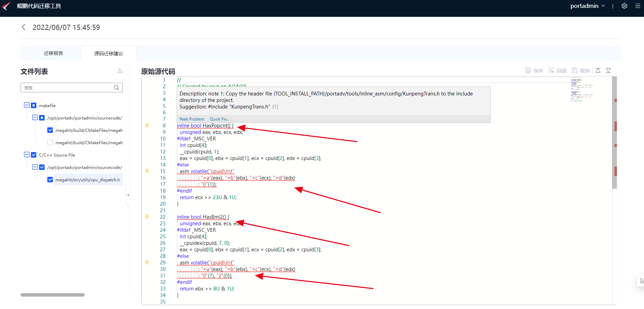Click the 'inline bool HasPopcnt()' code line
The height and width of the screenshot is (309, 644).
click(205, 126)
